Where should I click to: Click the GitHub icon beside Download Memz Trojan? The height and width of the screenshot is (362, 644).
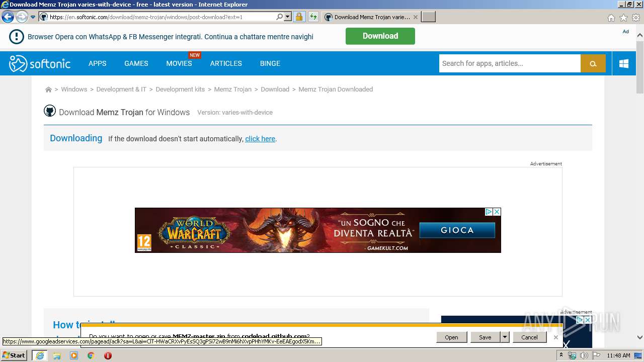pos(49,111)
